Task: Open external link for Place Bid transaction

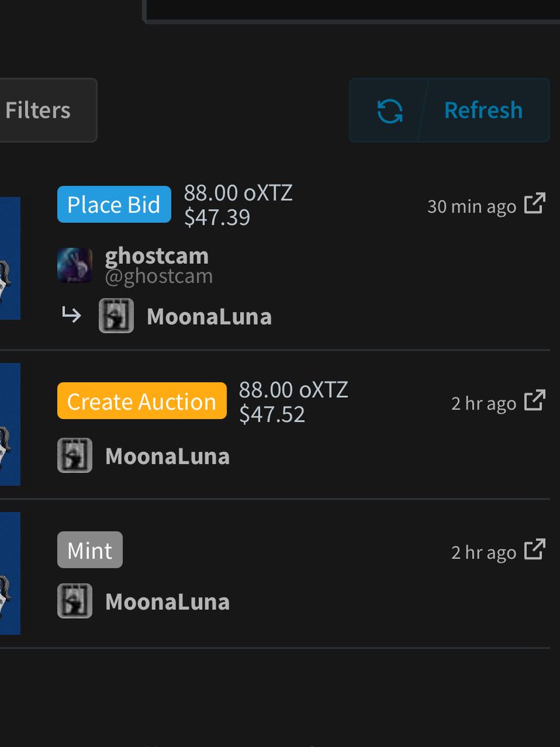Action: tap(534, 204)
